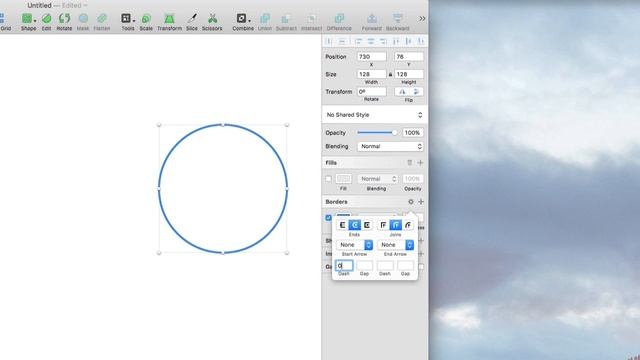Open the border color swatch
Viewport: 640px width, 360px height.
[x=343, y=216]
